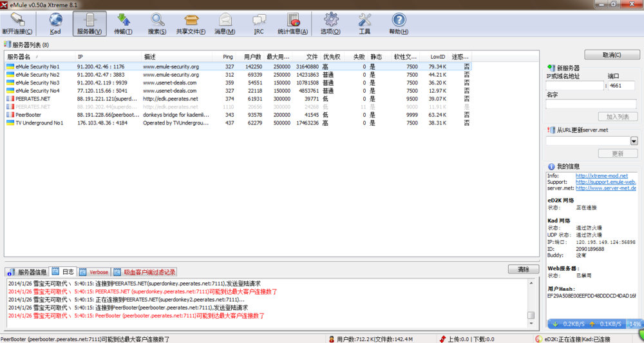Sort by Ping column header

click(x=224, y=57)
